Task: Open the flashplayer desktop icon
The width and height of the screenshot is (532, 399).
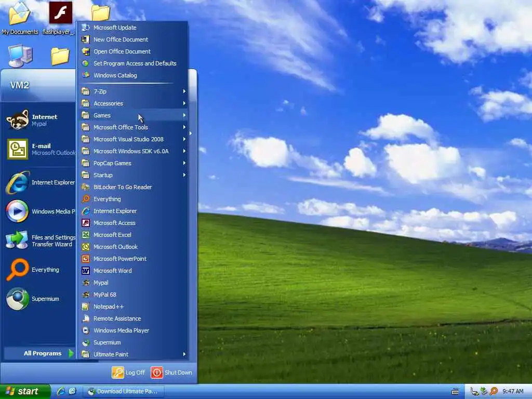Action: click(60, 18)
